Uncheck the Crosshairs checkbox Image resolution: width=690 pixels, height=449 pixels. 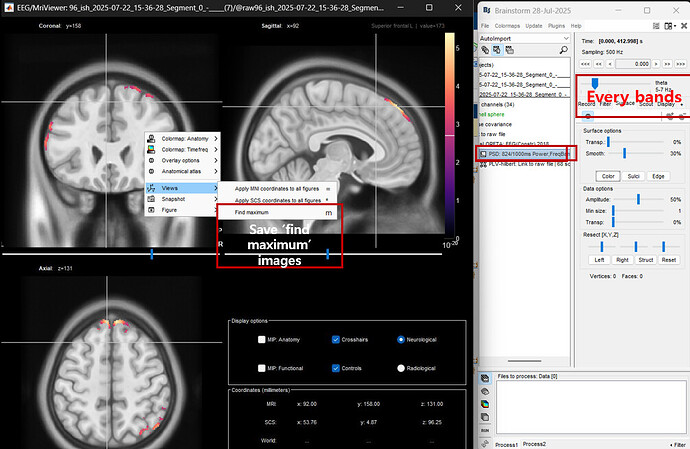[x=336, y=340]
